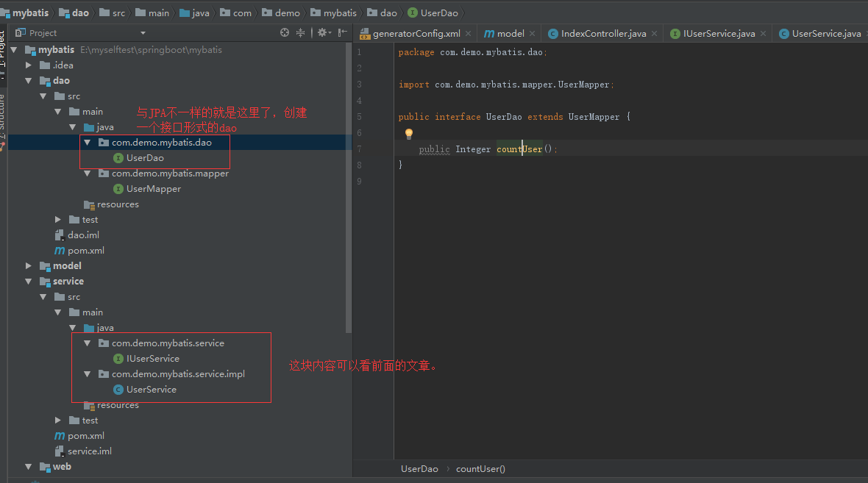
Task: Close the generatorConfig.xml tab
Action: pyautogui.click(x=469, y=34)
